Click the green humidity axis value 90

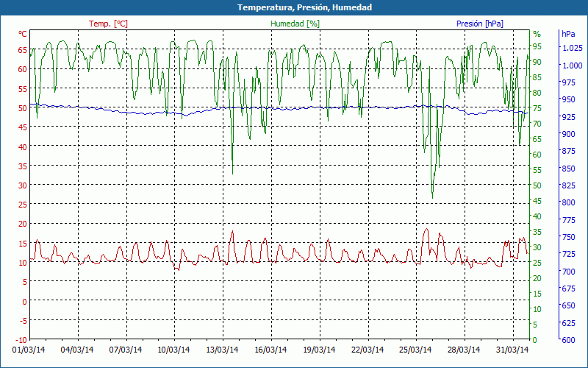537,62
